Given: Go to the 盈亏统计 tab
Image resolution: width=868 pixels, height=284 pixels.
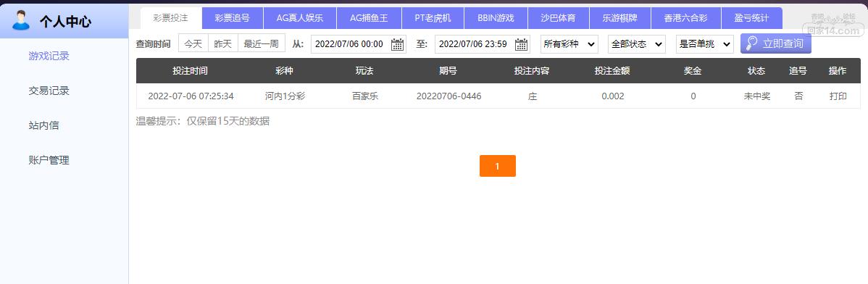Looking at the screenshot, I should point(752,17).
